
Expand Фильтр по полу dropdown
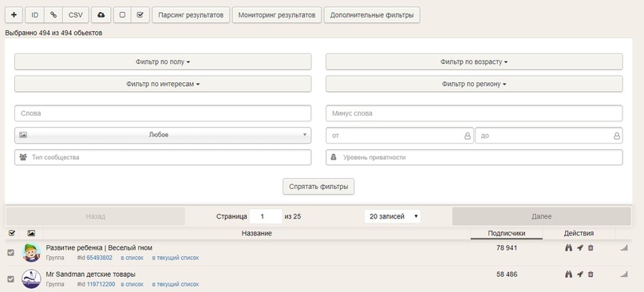click(x=163, y=61)
